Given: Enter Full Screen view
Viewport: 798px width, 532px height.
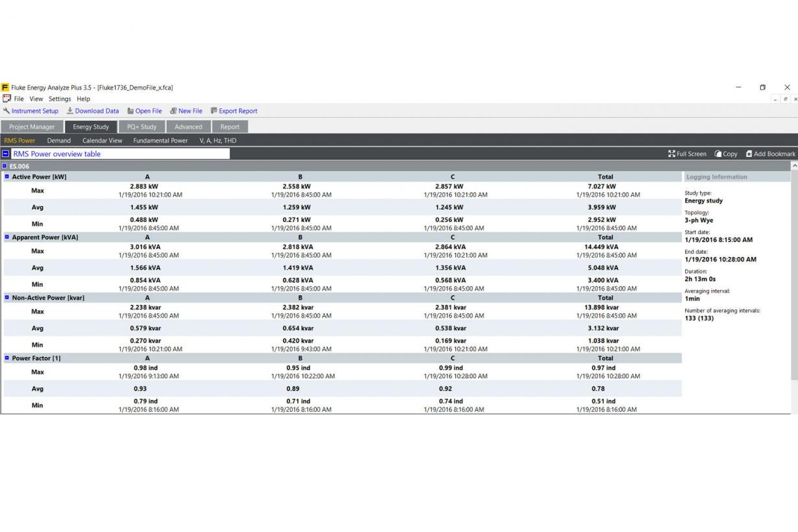Looking at the screenshot, I should click(687, 154).
